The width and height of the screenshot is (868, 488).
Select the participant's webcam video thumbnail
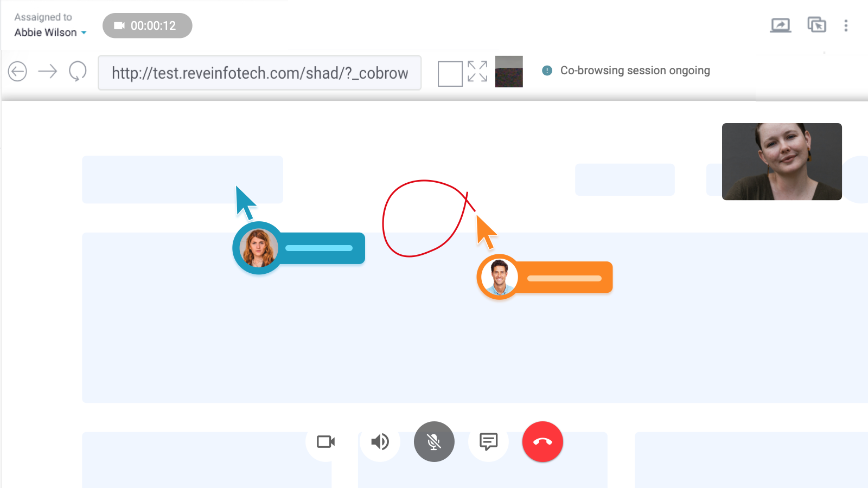(x=782, y=162)
